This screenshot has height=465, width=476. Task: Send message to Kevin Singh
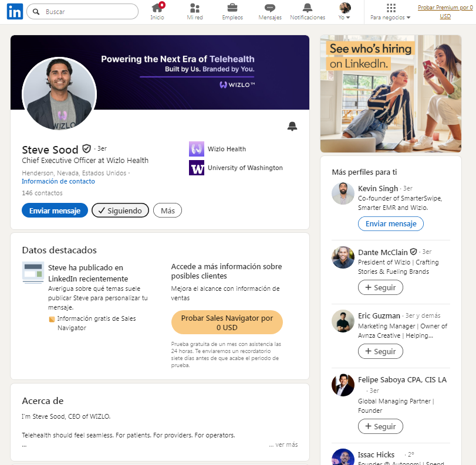(x=391, y=223)
